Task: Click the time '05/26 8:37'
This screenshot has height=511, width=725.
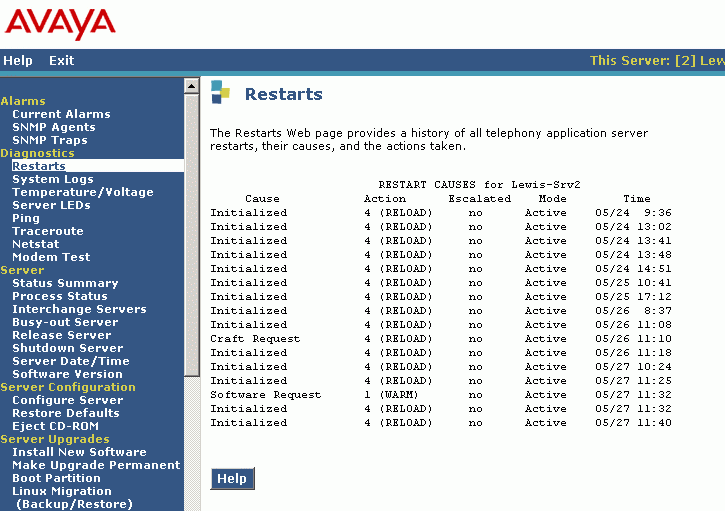Action: tap(633, 311)
